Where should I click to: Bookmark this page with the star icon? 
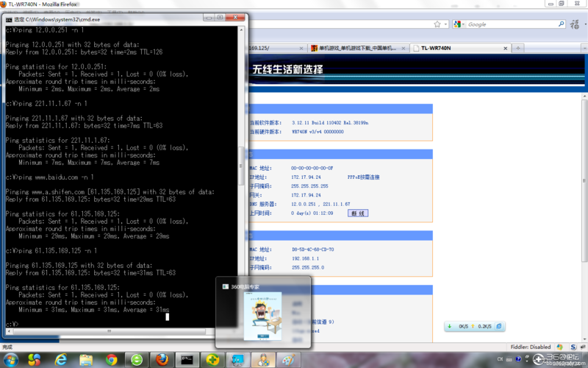click(x=437, y=24)
